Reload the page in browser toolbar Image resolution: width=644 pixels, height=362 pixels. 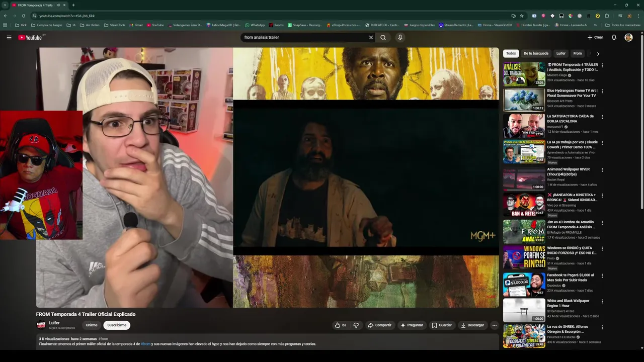click(23, 16)
